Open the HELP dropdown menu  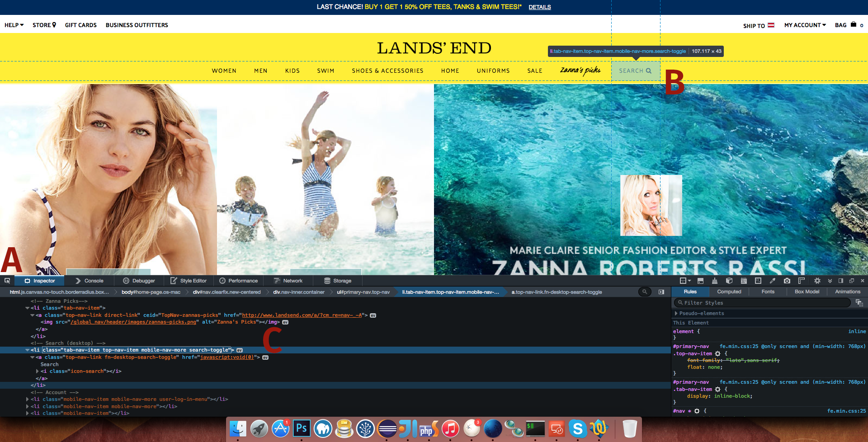coord(14,25)
